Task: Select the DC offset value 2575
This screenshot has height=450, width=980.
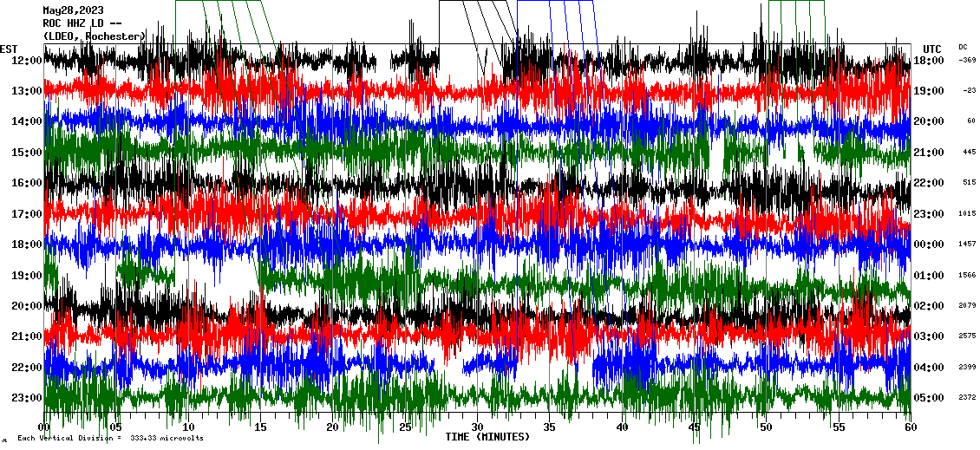Action: pyautogui.click(x=968, y=336)
